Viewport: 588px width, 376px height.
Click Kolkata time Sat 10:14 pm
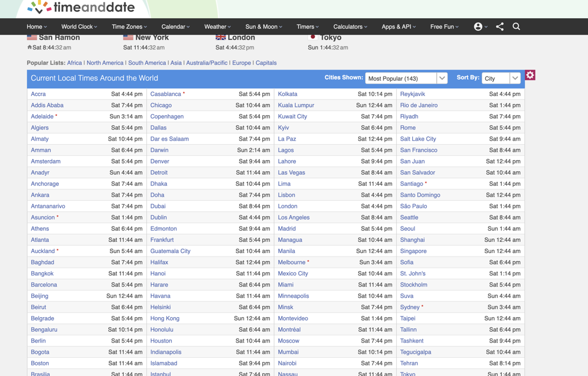tap(375, 94)
